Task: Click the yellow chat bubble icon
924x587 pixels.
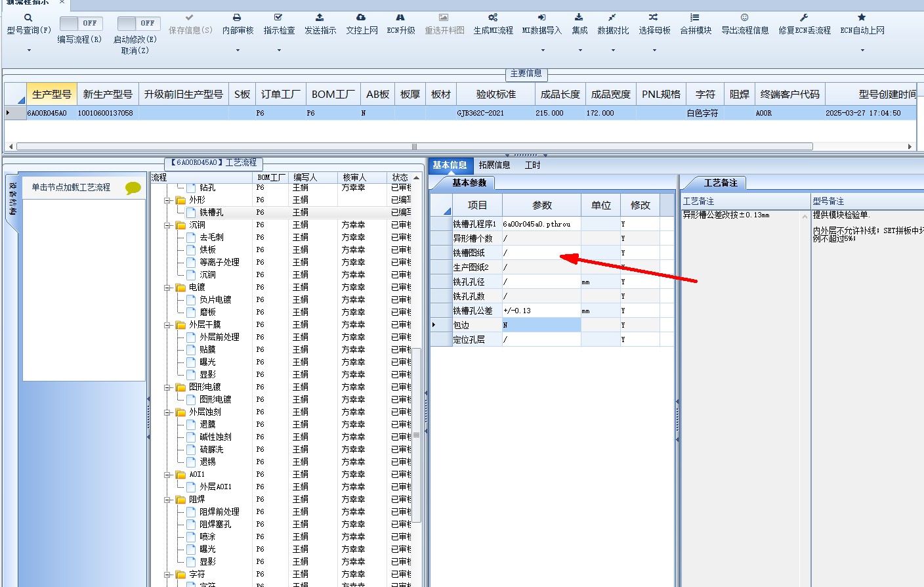Action: pyautogui.click(x=133, y=188)
